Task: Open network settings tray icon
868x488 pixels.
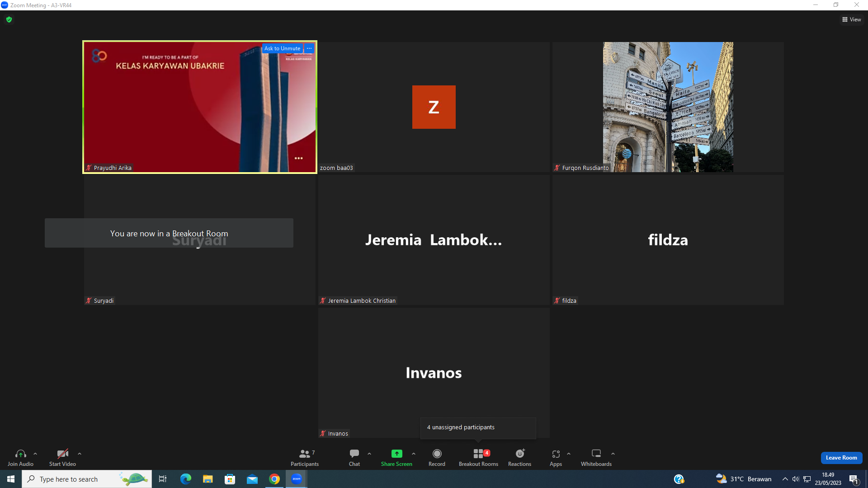Action: 807,479
